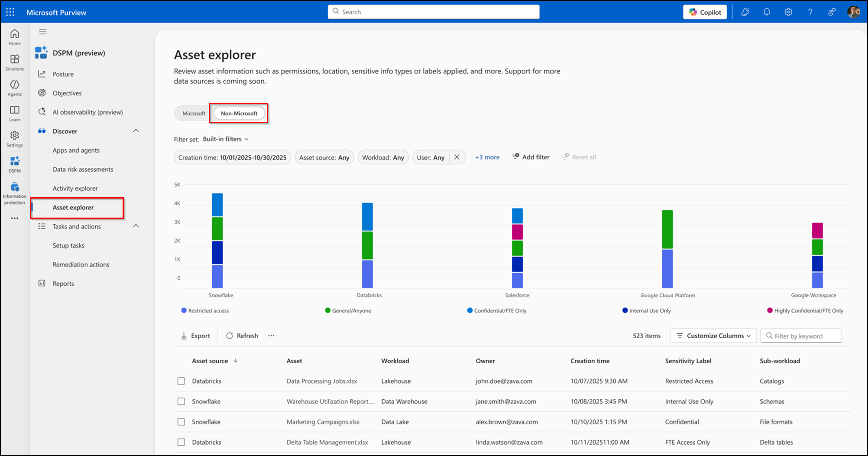
Task: Switch to the Microsoft tab
Action: point(194,113)
